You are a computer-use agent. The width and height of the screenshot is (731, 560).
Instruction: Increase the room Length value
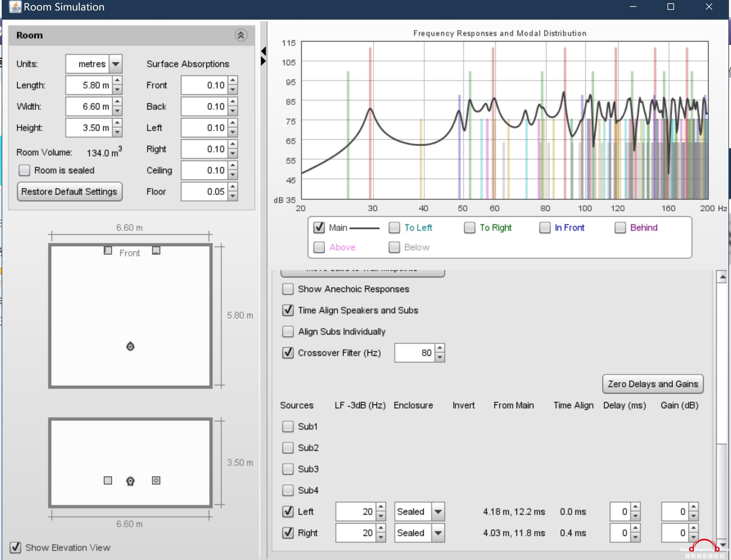(x=117, y=80)
